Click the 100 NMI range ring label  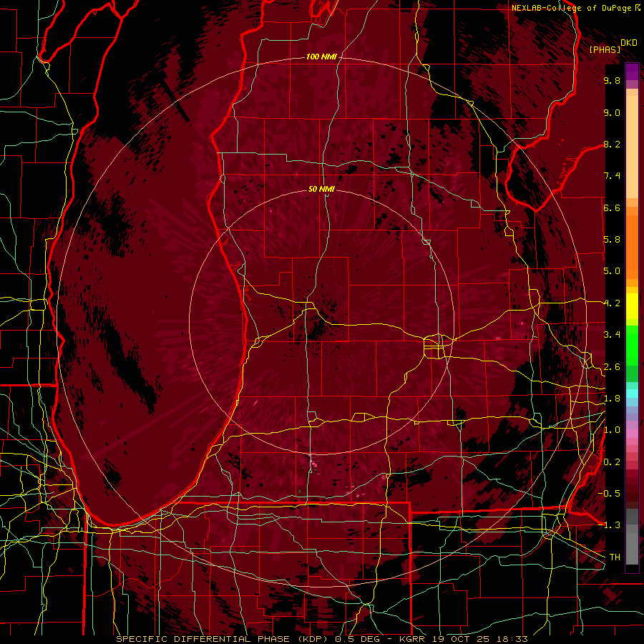coord(321,57)
